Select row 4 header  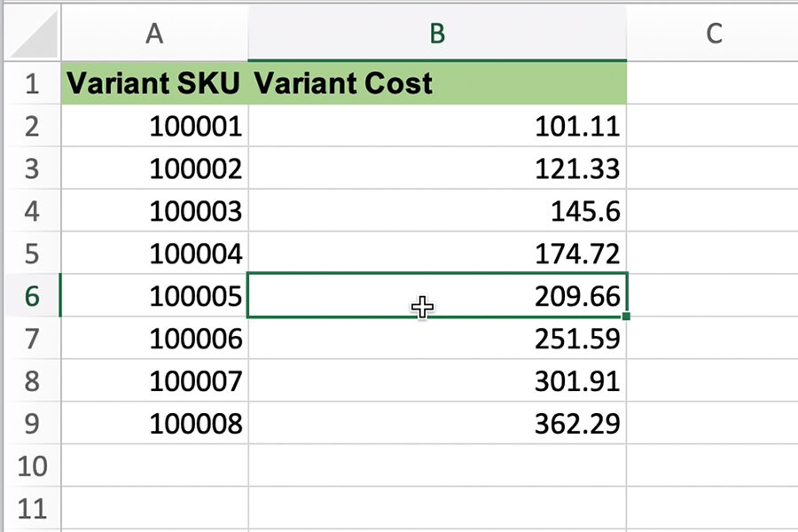coord(32,211)
